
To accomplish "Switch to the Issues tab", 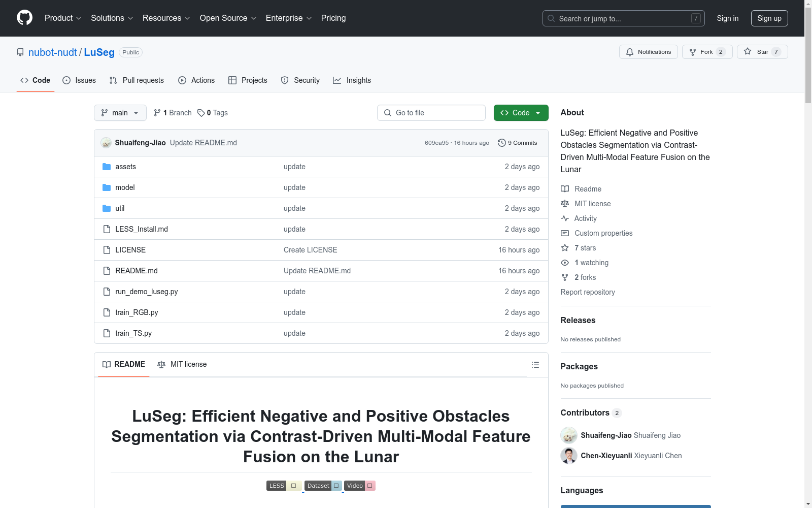I will pos(79,80).
